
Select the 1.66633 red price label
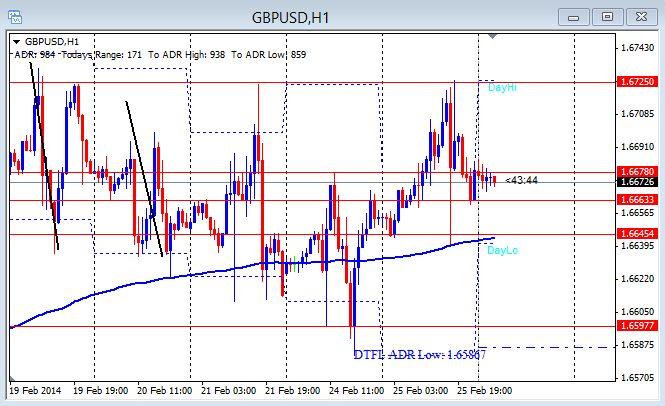coord(638,199)
